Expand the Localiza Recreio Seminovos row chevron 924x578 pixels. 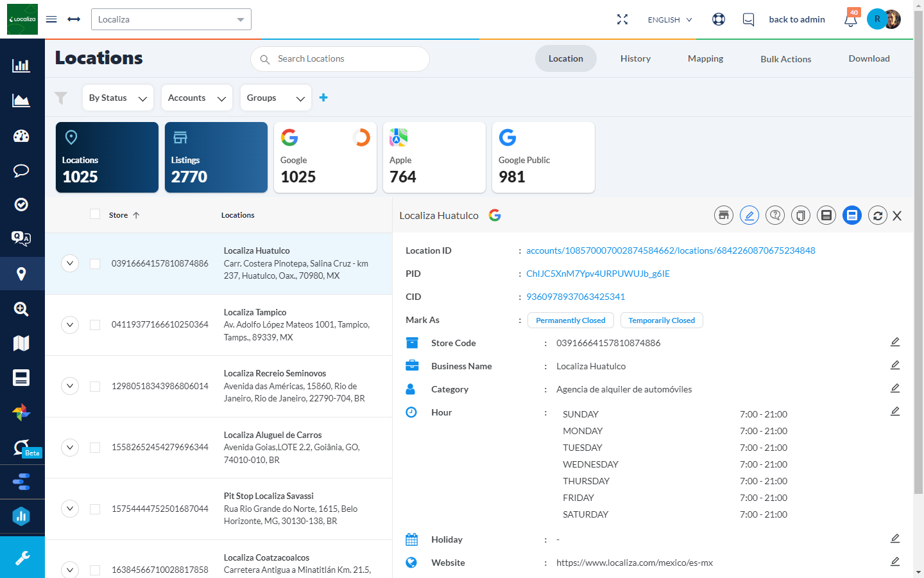[70, 386]
